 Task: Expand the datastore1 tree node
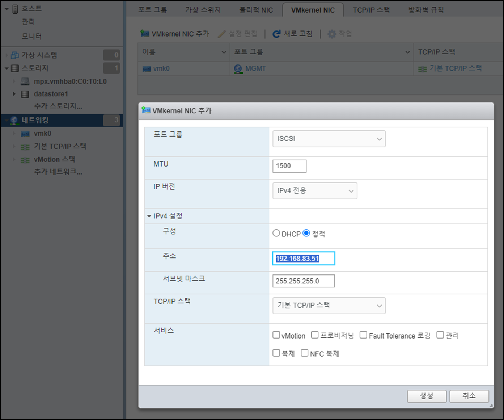(14, 94)
